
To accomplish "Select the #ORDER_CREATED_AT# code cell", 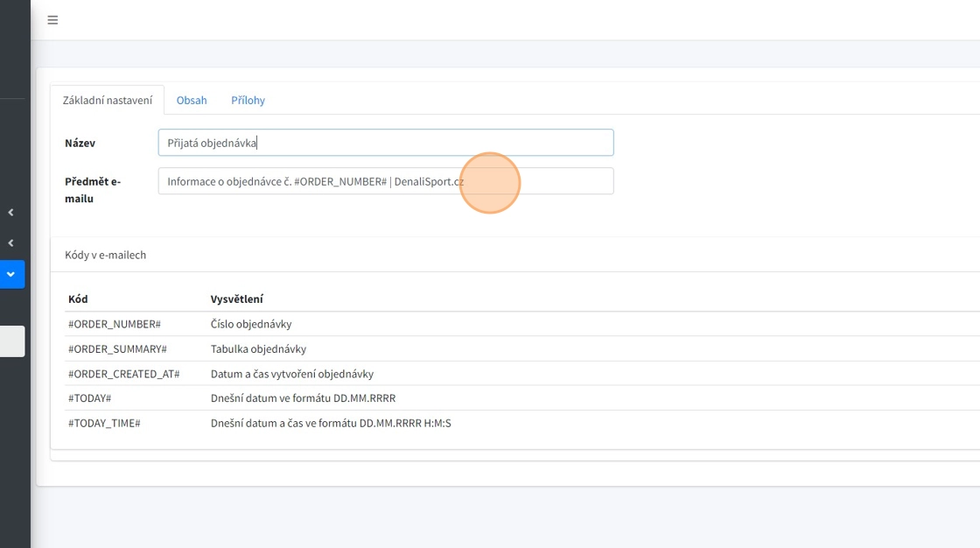I will click(x=123, y=374).
